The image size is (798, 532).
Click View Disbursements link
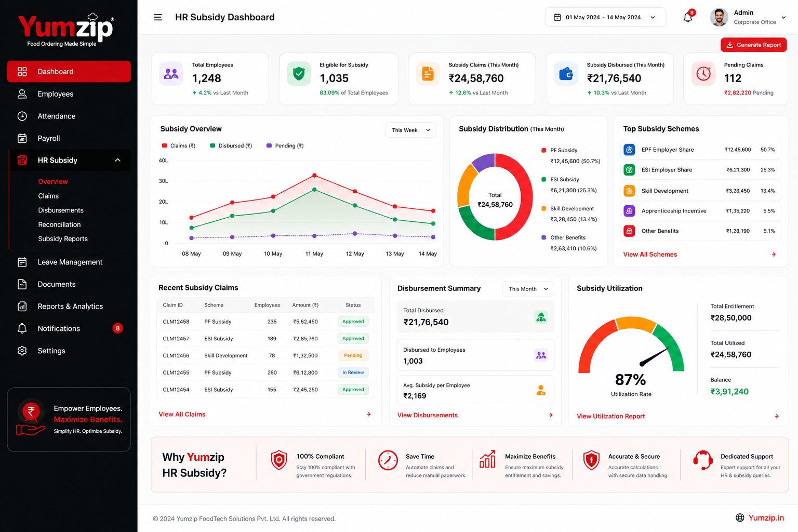[428, 415]
